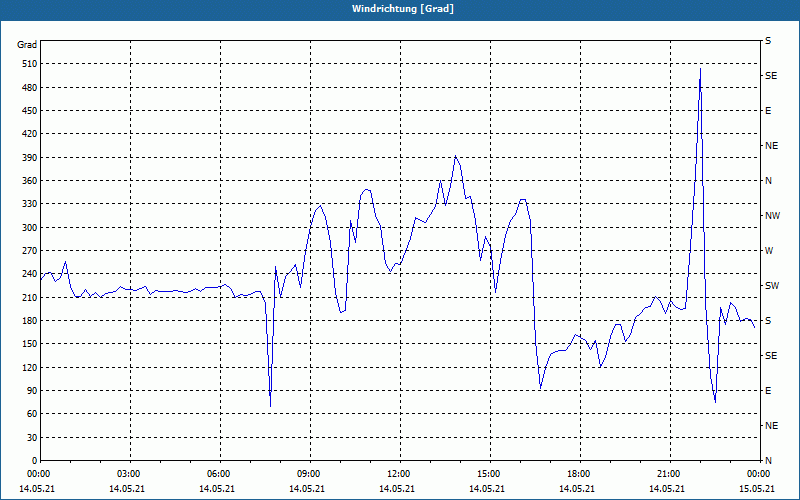Pick the 120 label on the left axis

(30, 367)
